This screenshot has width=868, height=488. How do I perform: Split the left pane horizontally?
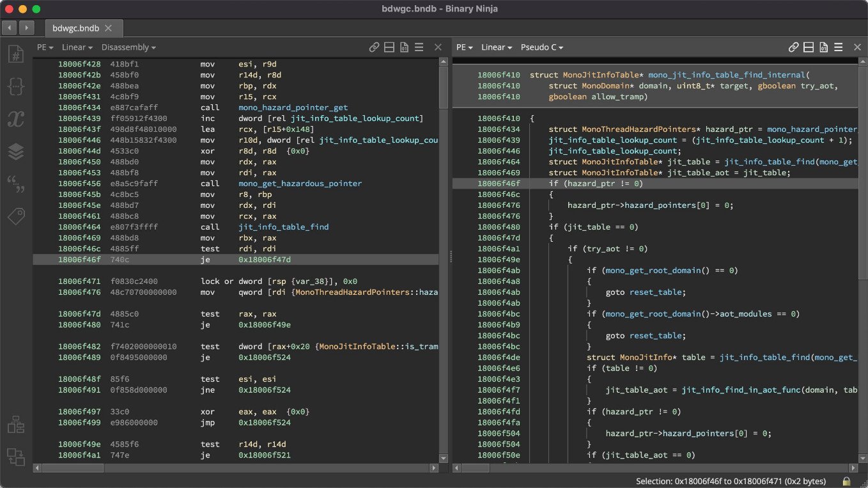point(389,47)
